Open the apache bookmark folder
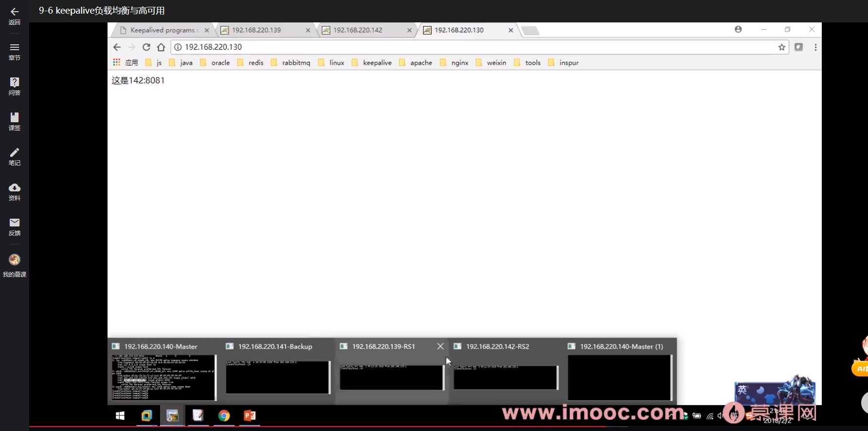The image size is (868, 431). point(416,62)
